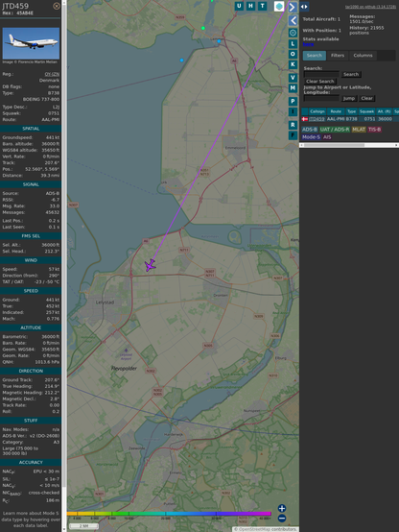
Task: Close the JTD459 aircraft info panel
Action: pyautogui.click(x=57, y=6)
